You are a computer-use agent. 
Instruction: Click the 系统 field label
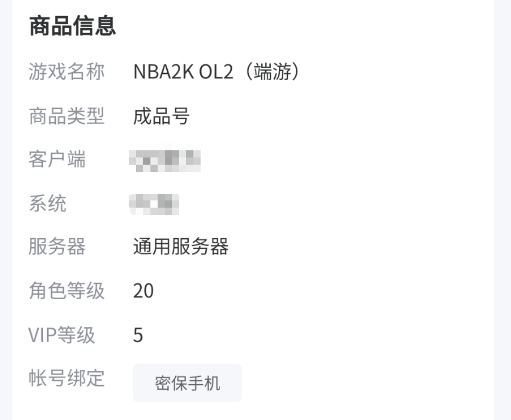point(47,203)
